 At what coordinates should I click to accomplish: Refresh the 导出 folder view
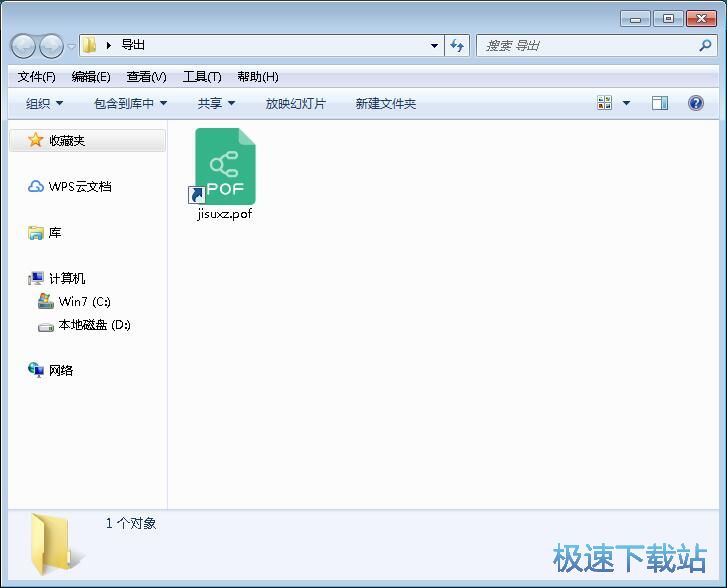[457, 45]
